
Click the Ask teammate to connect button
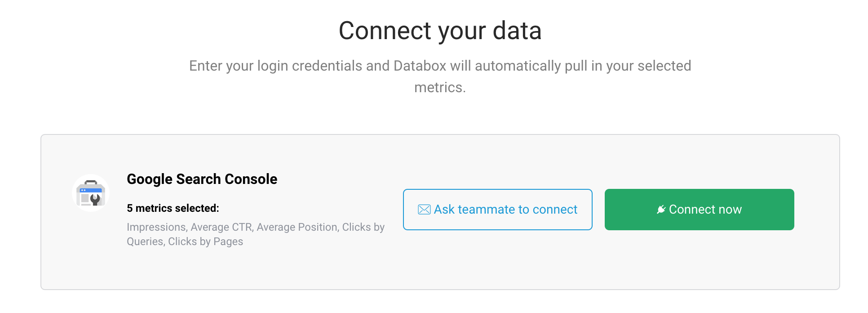click(497, 209)
